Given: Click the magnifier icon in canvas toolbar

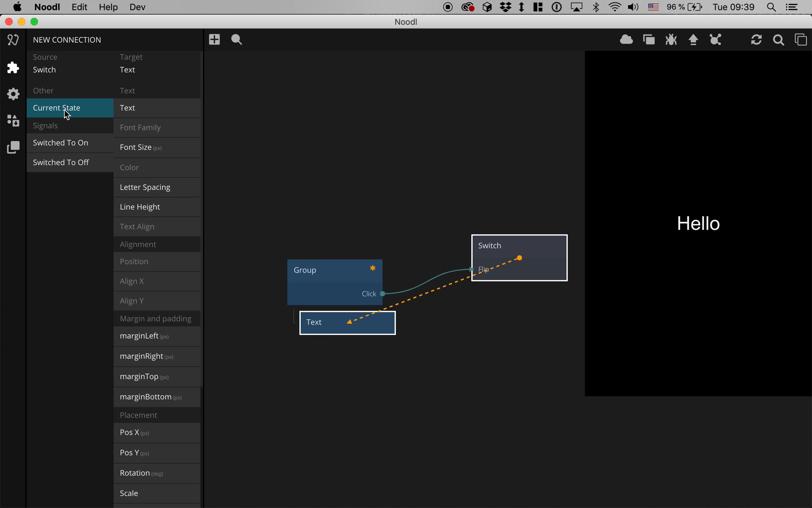Looking at the screenshot, I should pyautogui.click(x=236, y=40).
